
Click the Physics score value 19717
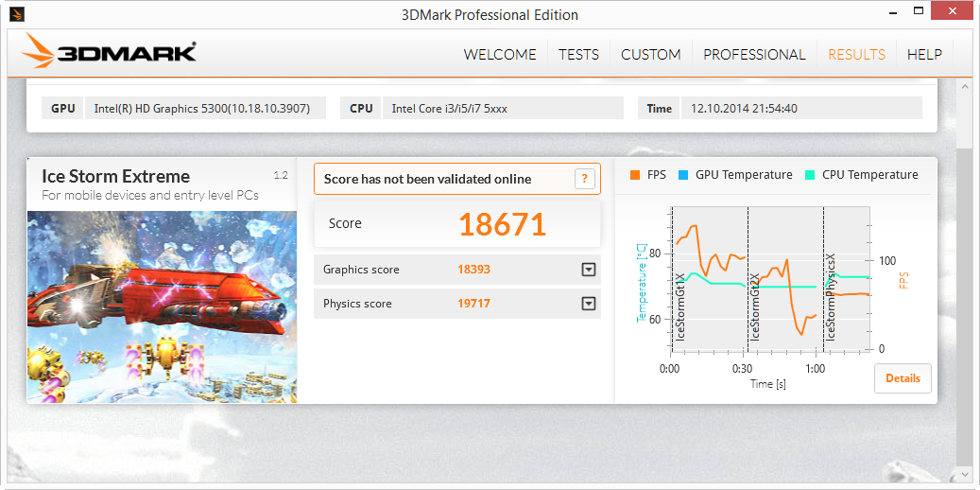(x=473, y=304)
